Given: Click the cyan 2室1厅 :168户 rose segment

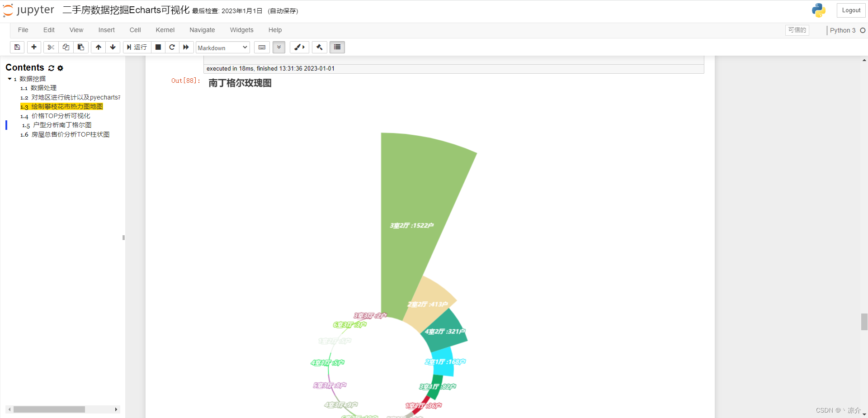Looking at the screenshot, I should [x=445, y=362].
